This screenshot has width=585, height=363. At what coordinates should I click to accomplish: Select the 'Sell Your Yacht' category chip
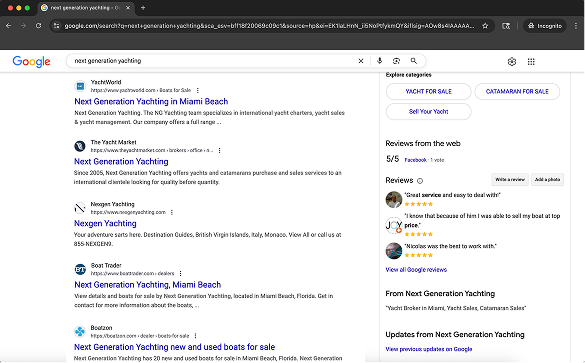click(429, 112)
